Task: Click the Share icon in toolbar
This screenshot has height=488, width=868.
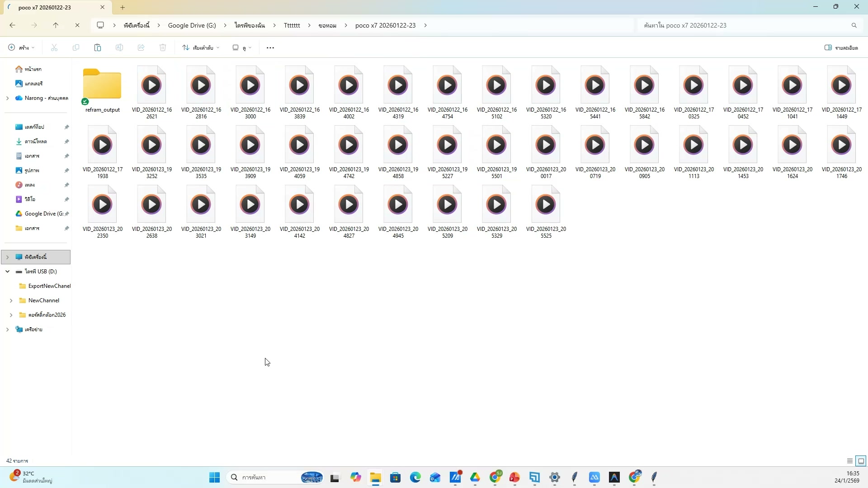Action: [x=141, y=47]
